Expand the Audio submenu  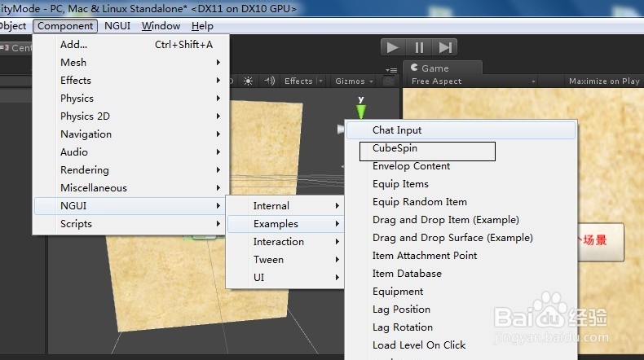[130, 151]
